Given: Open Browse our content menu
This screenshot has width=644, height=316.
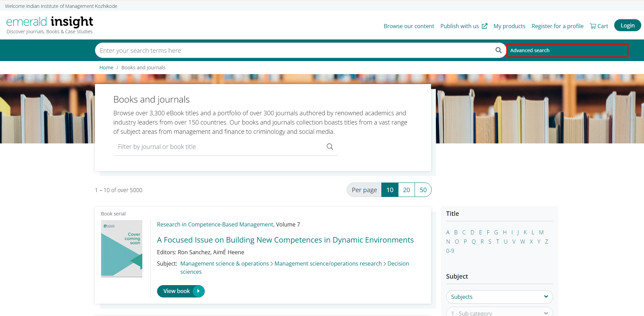Looking at the screenshot, I should [409, 26].
